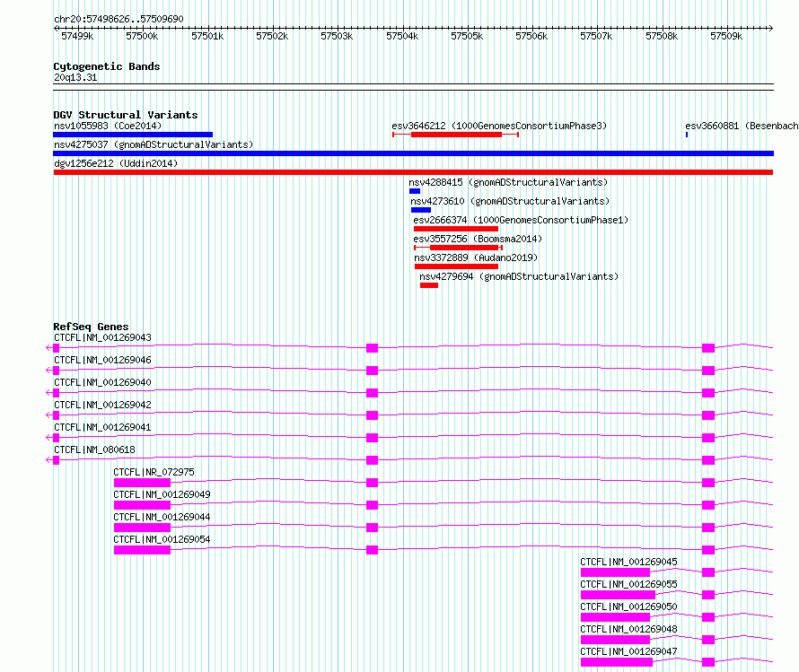
Task: Select the long red dgv1256e212 bar
Action: click(413, 172)
